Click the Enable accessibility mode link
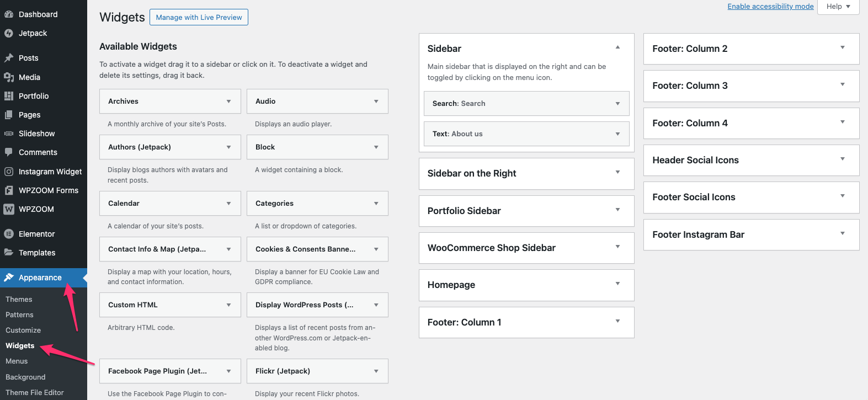868x400 pixels. pyautogui.click(x=770, y=7)
